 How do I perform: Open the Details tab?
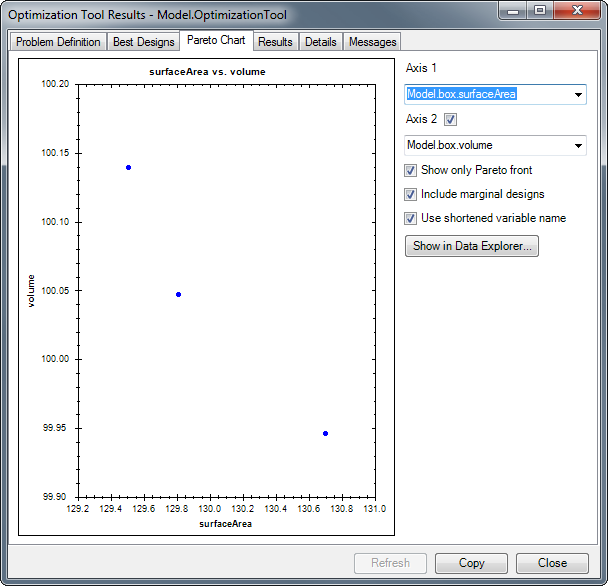pos(320,42)
